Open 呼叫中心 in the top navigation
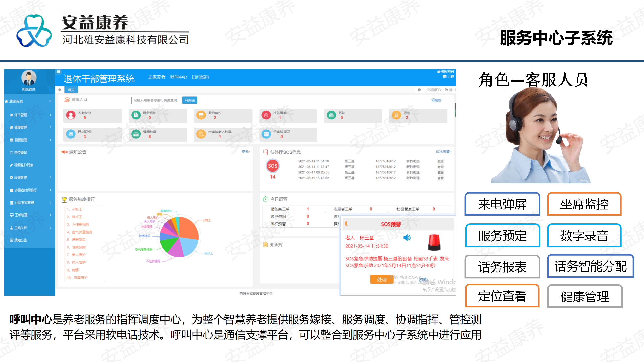This screenshot has height=362, width=644. click(179, 77)
